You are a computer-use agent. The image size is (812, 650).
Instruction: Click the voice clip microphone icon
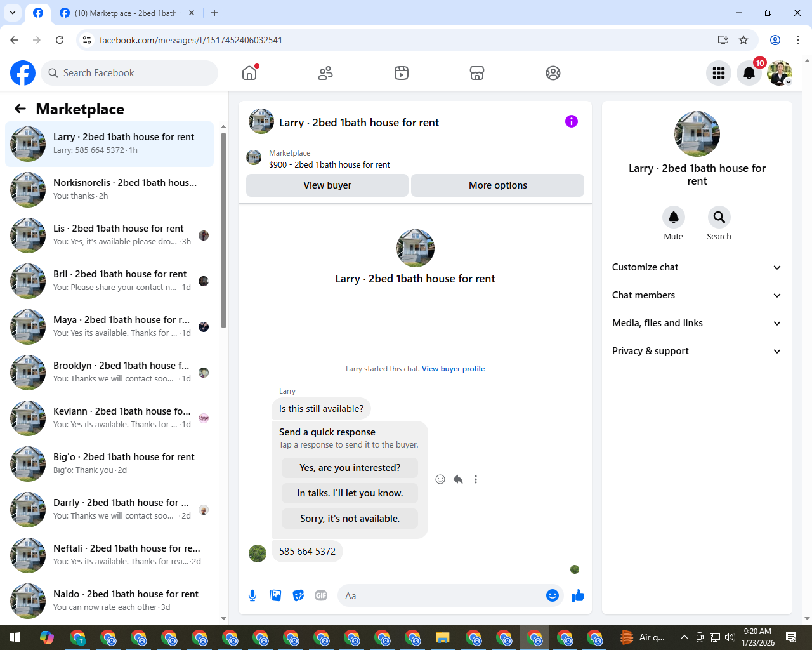(x=252, y=595)
